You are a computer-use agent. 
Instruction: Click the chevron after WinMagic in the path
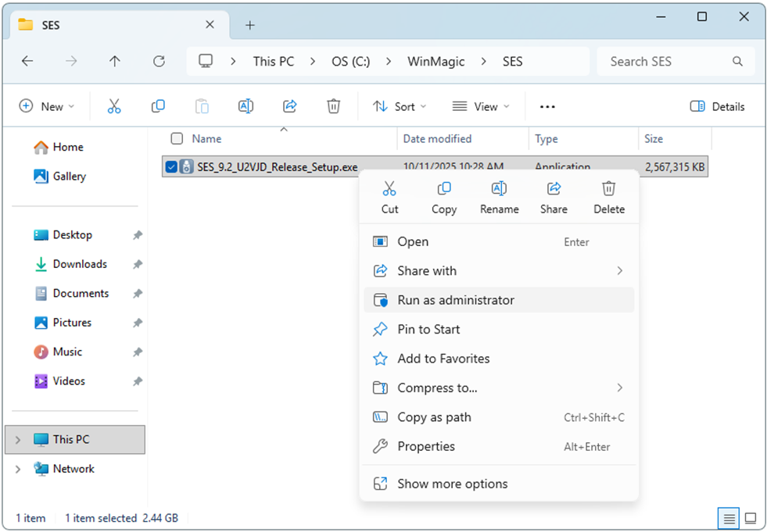point(484,62)
